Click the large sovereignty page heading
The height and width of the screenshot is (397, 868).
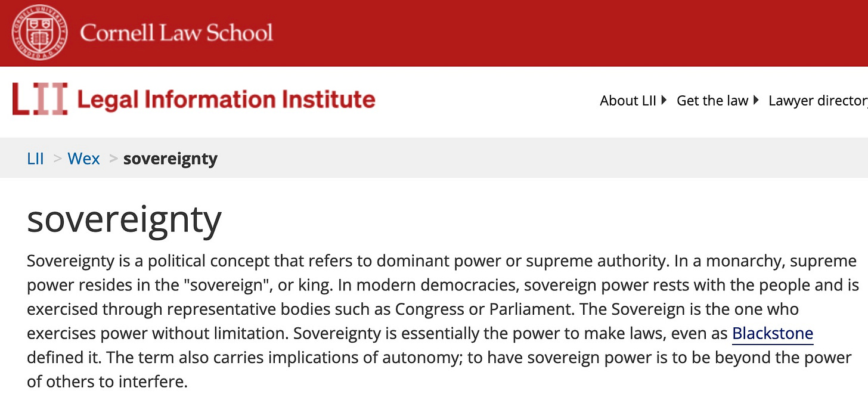click(124, 220)
